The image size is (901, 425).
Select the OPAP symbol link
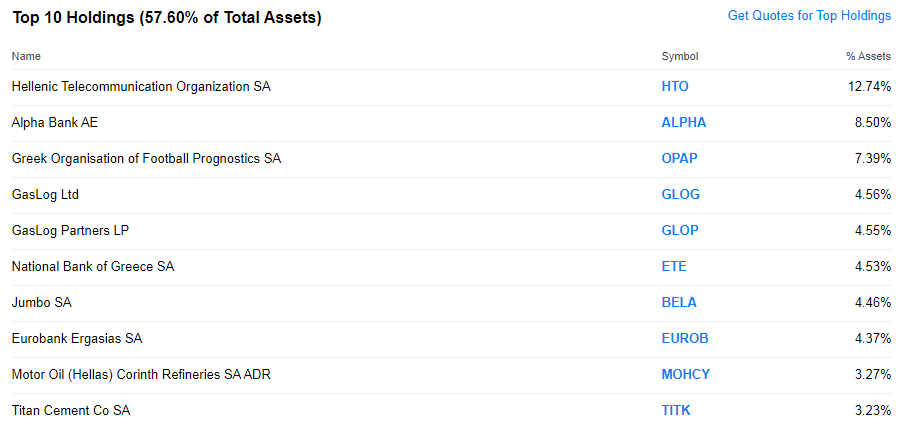679,159
